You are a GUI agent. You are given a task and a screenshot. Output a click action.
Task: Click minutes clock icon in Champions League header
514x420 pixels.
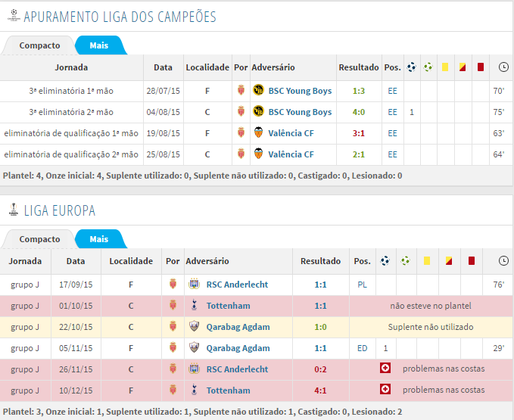pos(503,67)
